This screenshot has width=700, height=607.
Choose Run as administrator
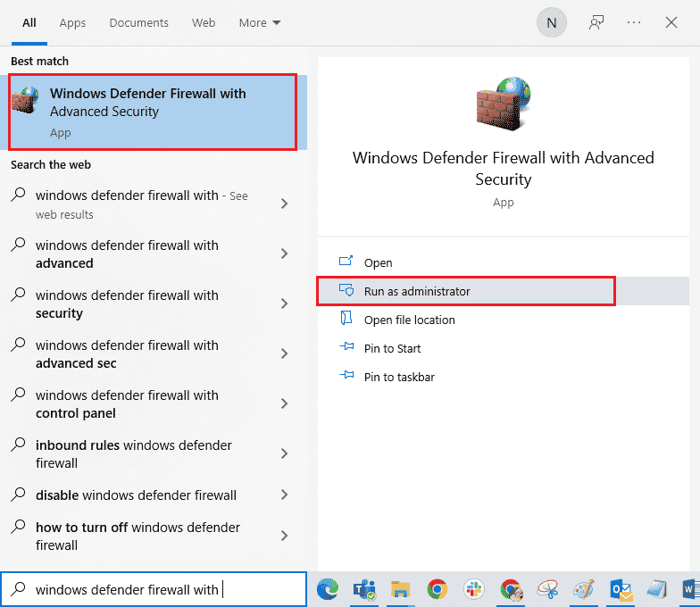(504, 291)
